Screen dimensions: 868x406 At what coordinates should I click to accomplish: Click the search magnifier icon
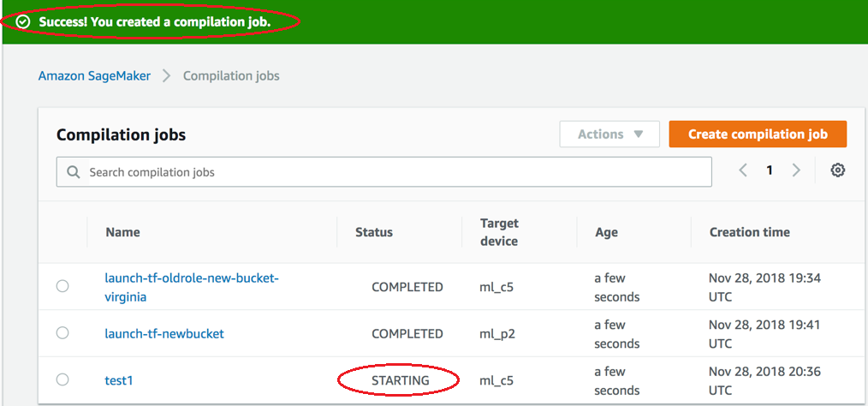point(74,172)
